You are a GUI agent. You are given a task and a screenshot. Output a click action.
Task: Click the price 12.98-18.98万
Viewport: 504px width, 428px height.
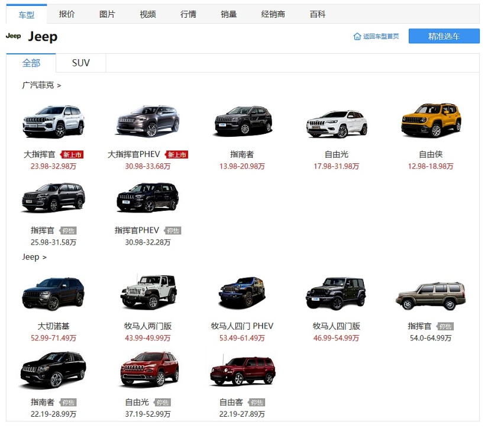point(431,166)
